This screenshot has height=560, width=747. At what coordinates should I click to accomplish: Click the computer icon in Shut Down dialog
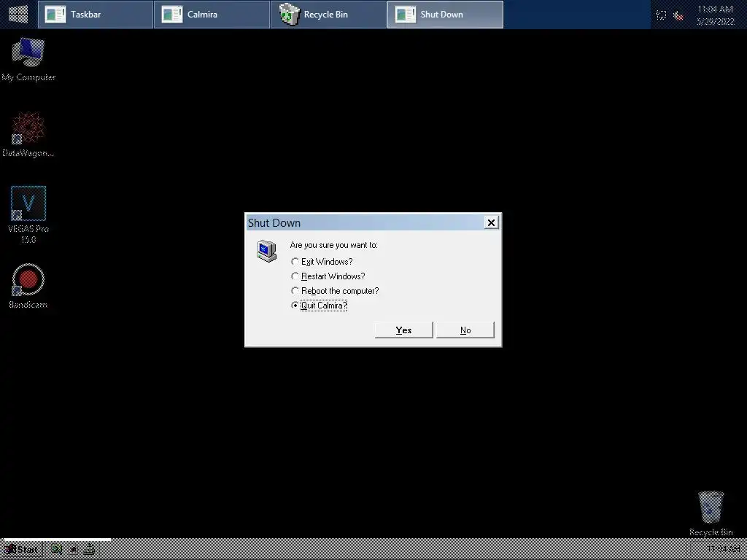(266, 251)
